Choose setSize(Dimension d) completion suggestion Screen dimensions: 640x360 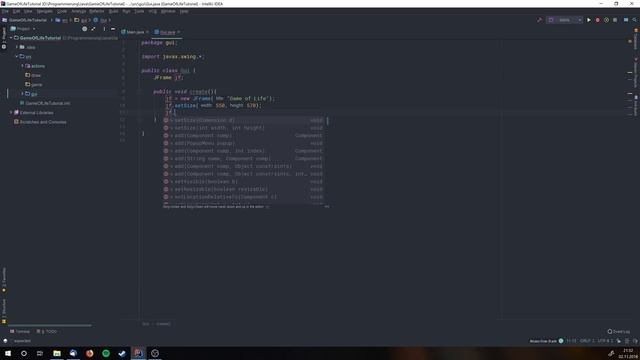coord(244,120)
